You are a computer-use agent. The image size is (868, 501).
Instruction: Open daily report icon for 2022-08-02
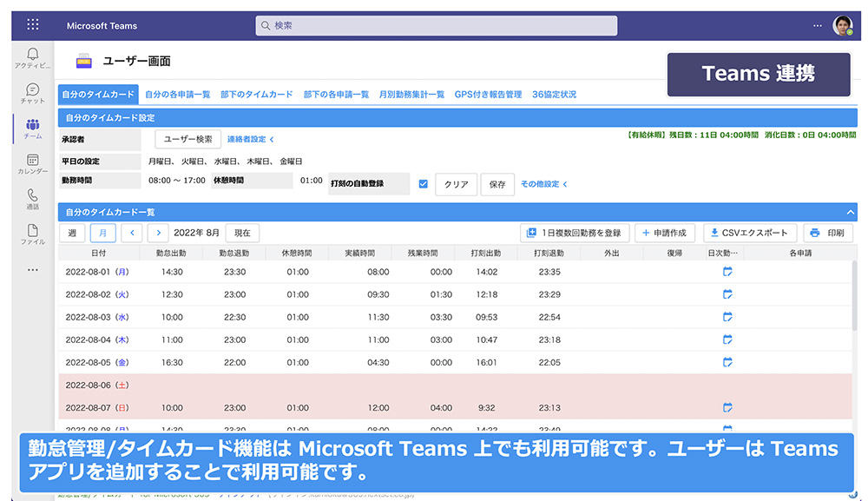[x=727, y=294]
